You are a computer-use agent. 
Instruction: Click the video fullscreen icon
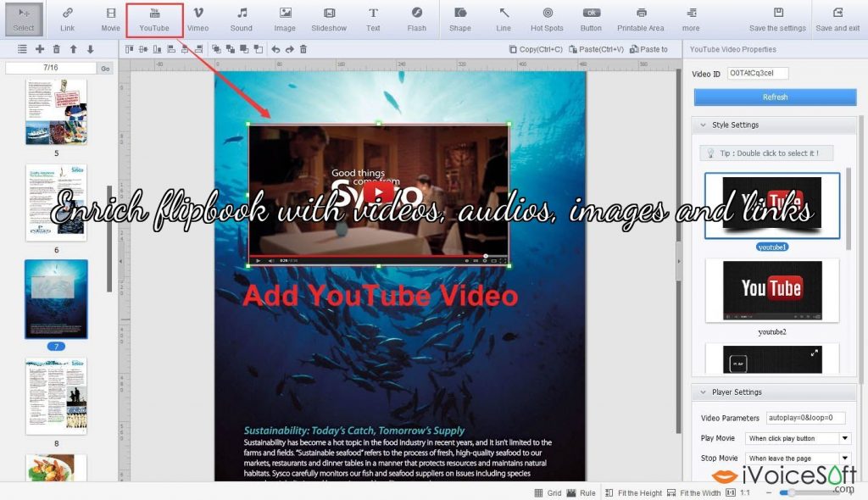(x=502, y=260)
